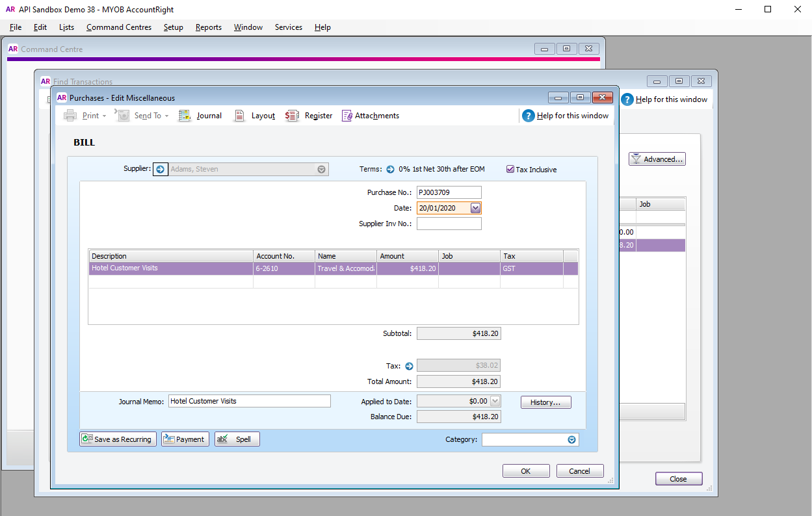Click the Tax zoom arrow icon
This screenshot has width=812, height=516.
pos(409,366)
